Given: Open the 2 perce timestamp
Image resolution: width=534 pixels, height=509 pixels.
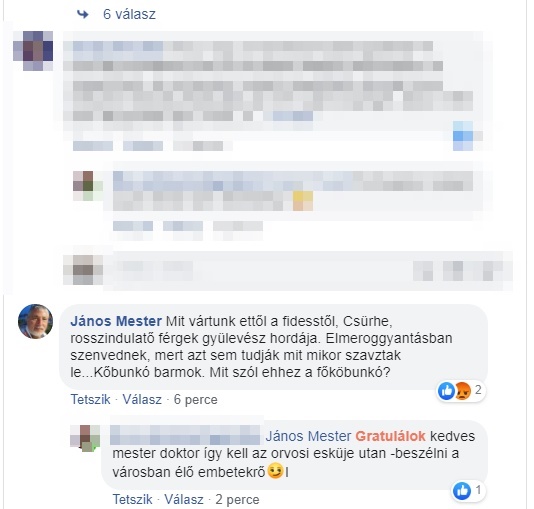Looking at the screenshot, I should click(237, 499).
